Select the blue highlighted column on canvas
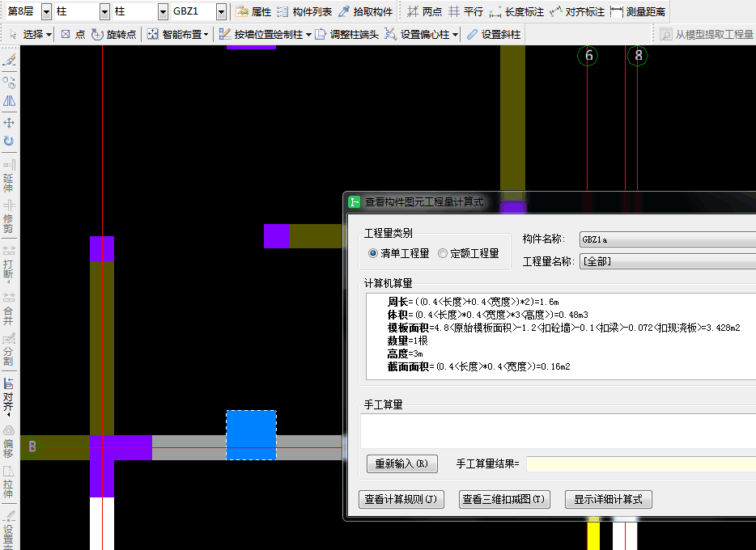Viewport: 756px width, 550px height. [x=251, y=435]
